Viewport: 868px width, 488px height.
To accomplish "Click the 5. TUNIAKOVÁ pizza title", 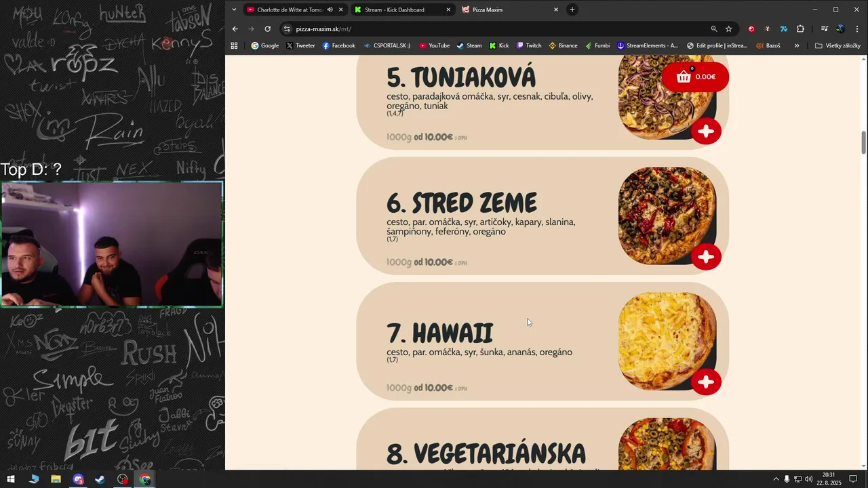I will click(x=461, y=77).
